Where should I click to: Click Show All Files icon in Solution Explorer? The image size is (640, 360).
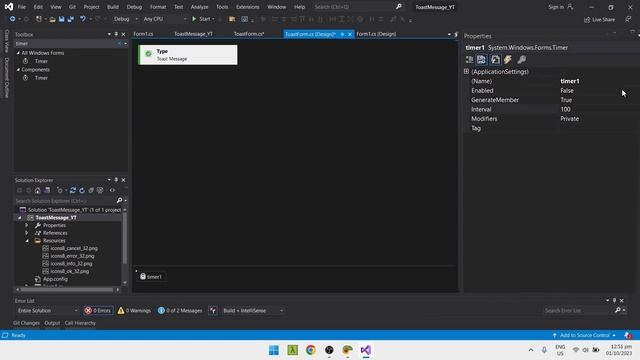tap(100, 190)
